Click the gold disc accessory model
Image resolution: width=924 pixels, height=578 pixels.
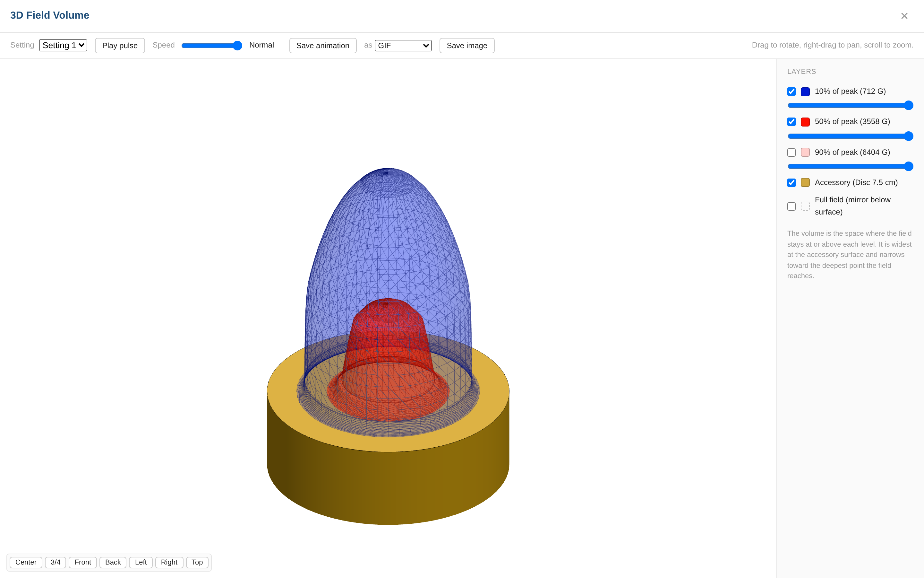click(x=388, y=486)
